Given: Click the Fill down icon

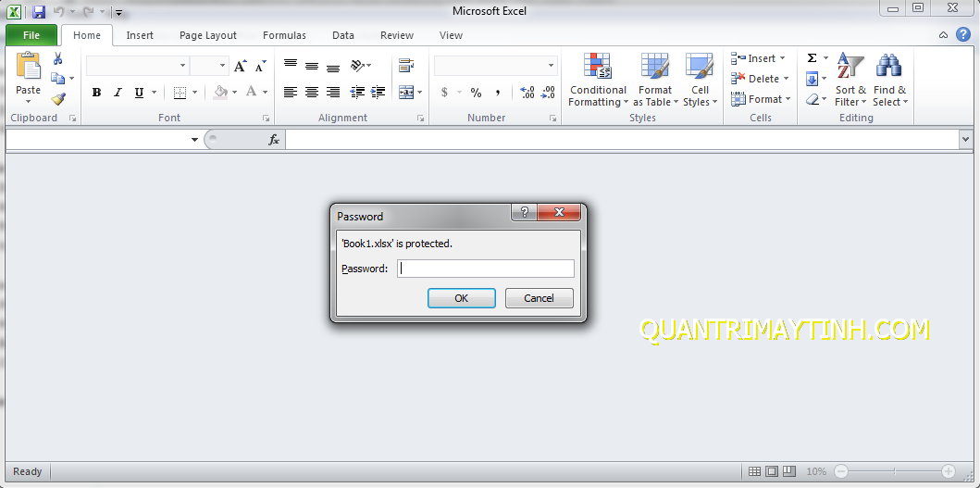Looking at the screenshot, I should [812, 79].
